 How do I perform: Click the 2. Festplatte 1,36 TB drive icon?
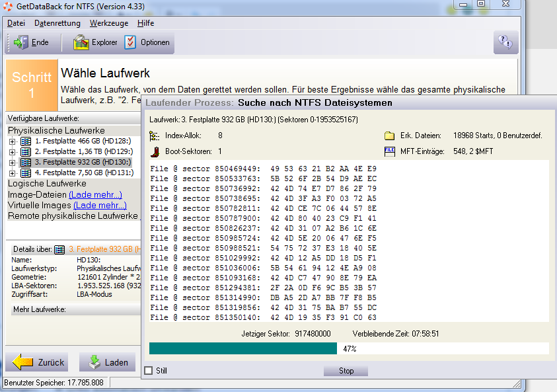[x=26, y=152]
